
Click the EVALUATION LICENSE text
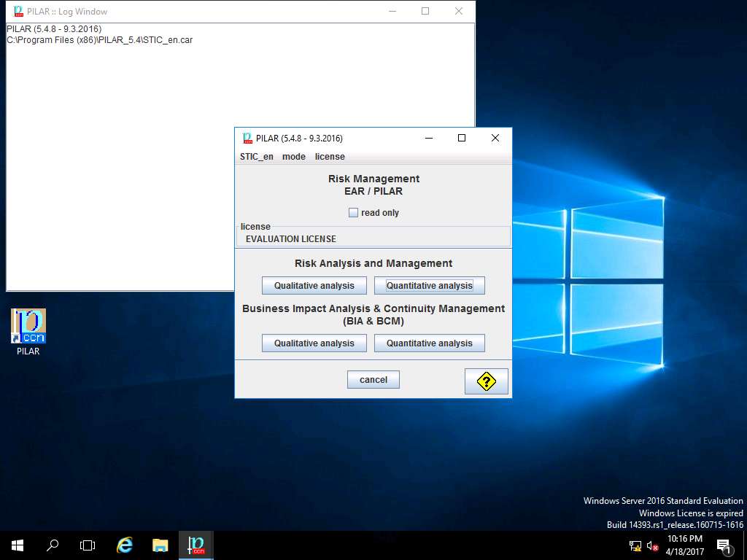[x=290, y=239]
